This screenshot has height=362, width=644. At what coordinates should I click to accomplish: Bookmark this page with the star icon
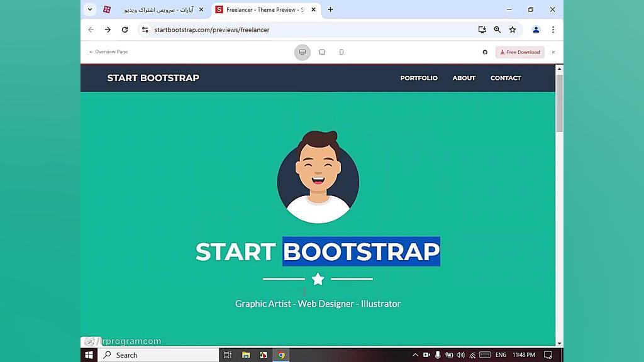(x=513, y=30)
